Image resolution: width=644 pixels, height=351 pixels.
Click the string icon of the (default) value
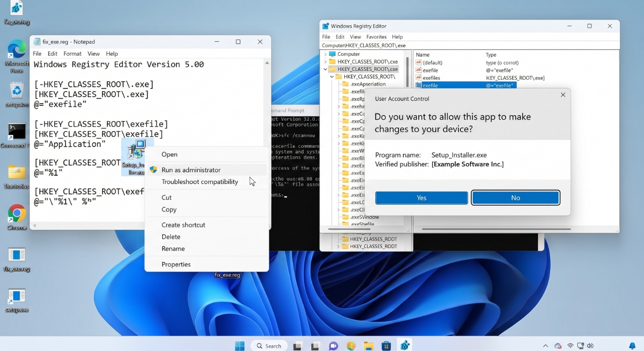click(419, 62)
